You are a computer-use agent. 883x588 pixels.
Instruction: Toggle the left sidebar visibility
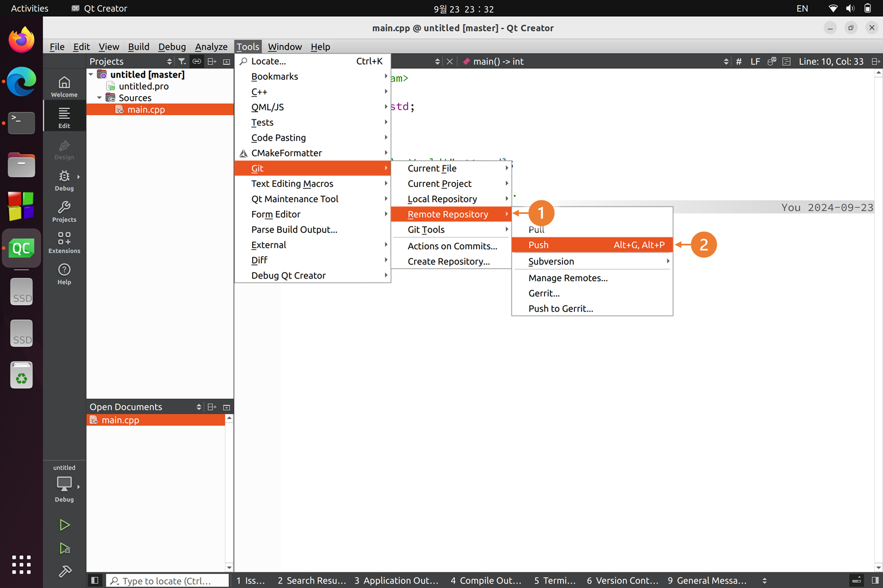(95, 580)
